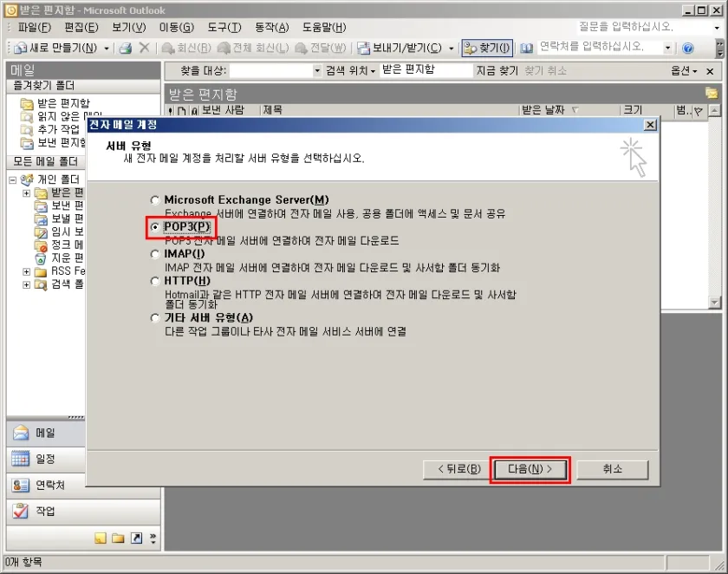Select 정크 메일 folder in tree
The height and width of the screenshot is (574, 728).
pyautogui.click(x=60, y=245)
